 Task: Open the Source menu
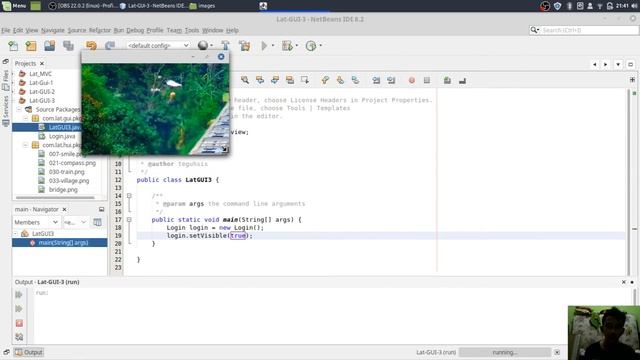77,30
